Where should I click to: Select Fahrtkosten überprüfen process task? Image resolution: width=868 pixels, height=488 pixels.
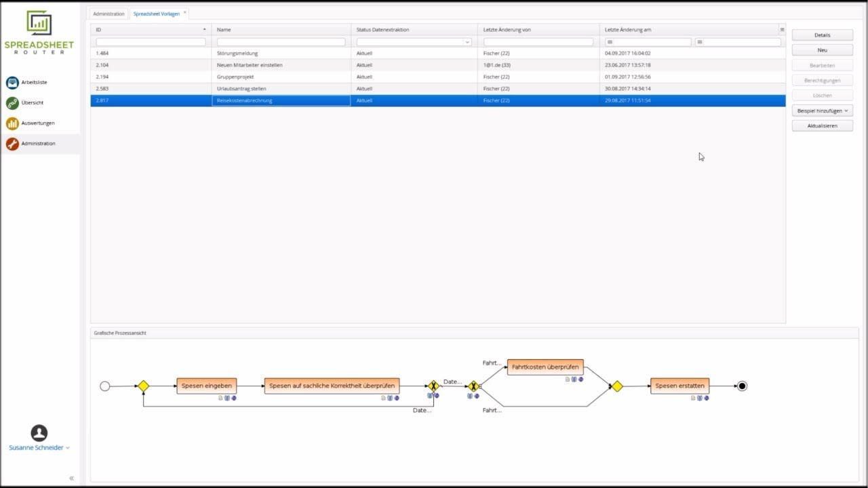point(545,367)
